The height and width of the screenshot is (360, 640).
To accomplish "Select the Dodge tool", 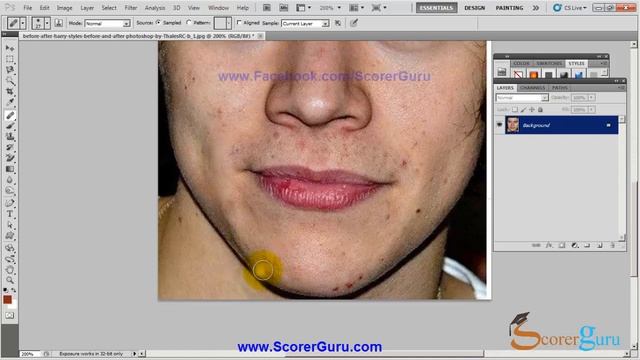I will click(10, 190).
